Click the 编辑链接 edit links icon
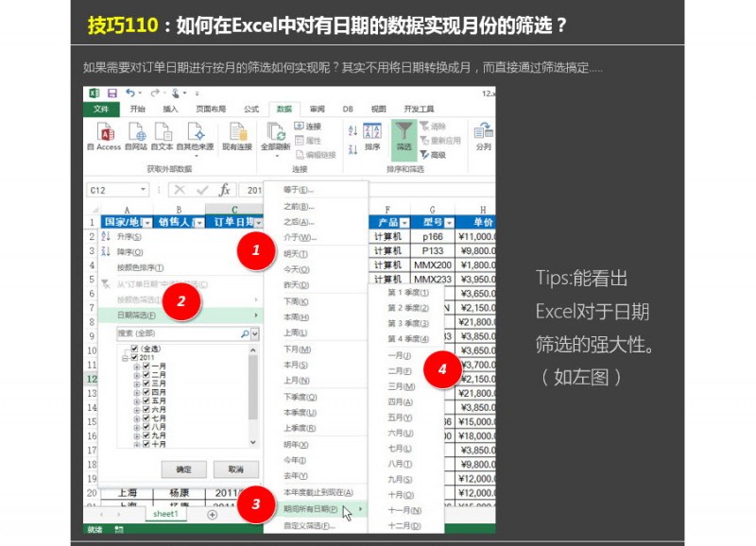The width and height of the screenshot is (756, 546). point(300,154)
